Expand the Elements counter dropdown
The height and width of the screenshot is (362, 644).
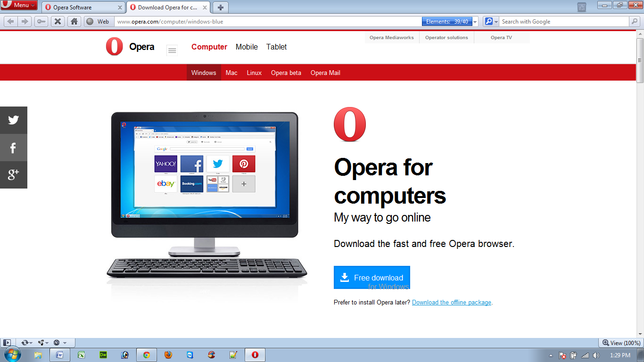point(475,21)
